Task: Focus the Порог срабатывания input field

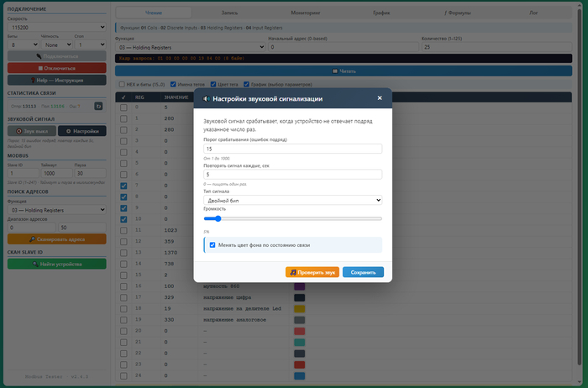Action: tap(293, 149)
